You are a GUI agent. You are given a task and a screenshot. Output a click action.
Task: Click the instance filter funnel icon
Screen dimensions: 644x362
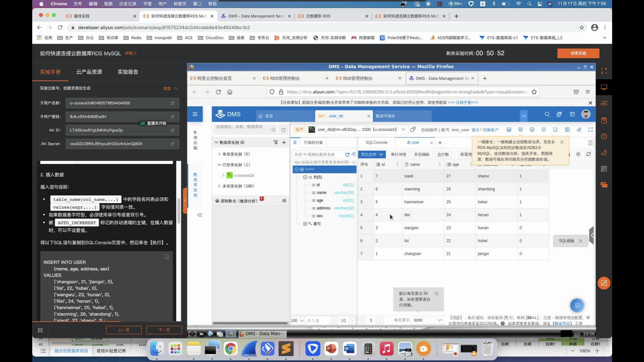tap(275, 142)
